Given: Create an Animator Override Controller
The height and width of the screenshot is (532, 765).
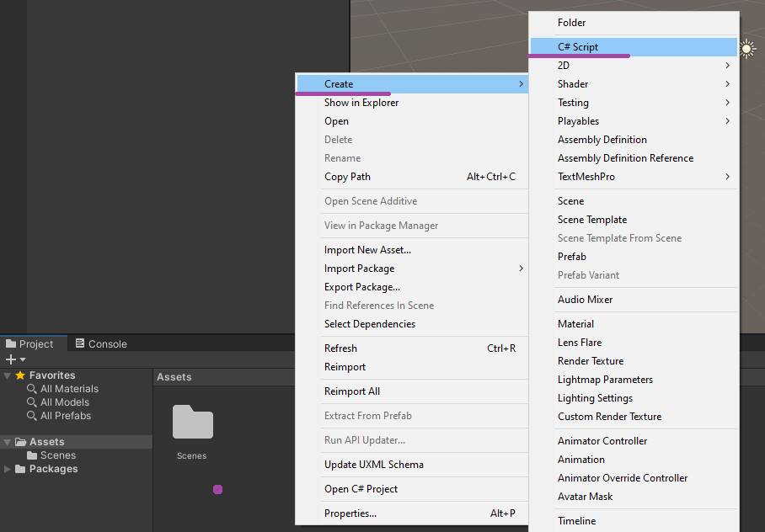Looking at the screenshot, I should 634,478.
